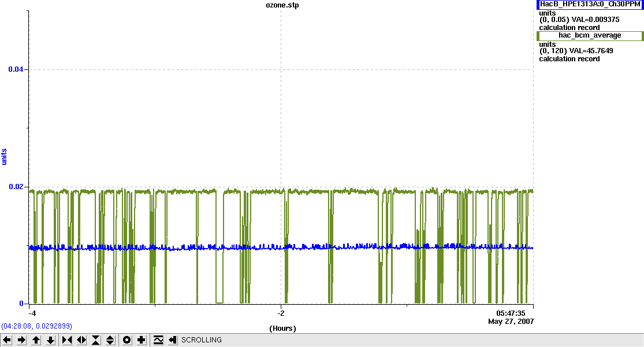Screen dimensions: 644x347
Task: Click the May 27, 2007 date label
Action: click(511, 322)
